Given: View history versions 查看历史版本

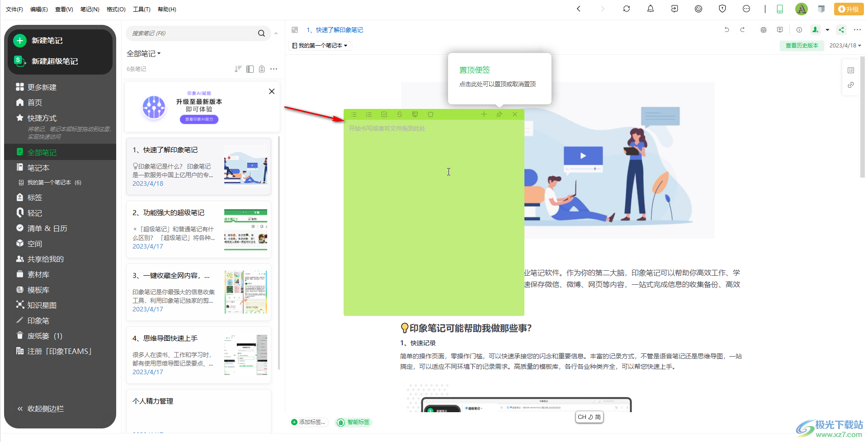Looking at the screenshot, I should click(802, 46).
